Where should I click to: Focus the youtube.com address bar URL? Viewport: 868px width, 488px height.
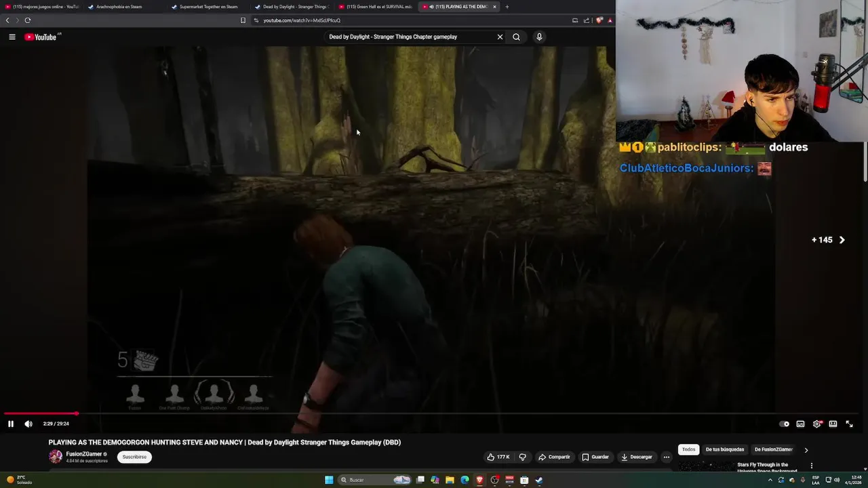(x=302, y=20)
